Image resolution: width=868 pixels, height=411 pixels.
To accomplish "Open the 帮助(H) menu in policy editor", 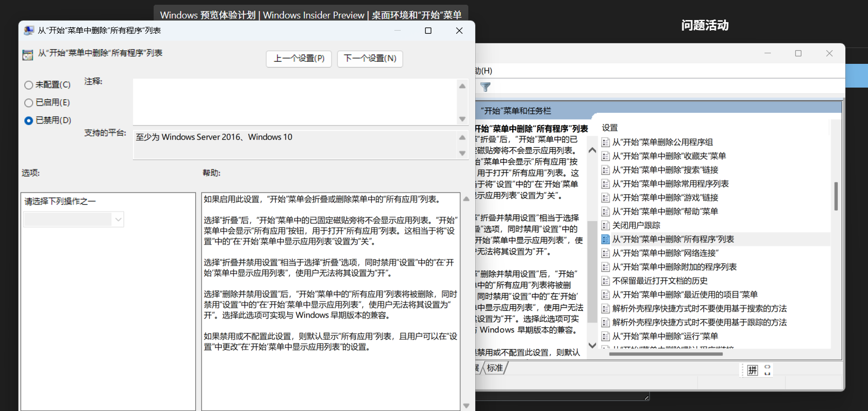I will pos(484,71).
